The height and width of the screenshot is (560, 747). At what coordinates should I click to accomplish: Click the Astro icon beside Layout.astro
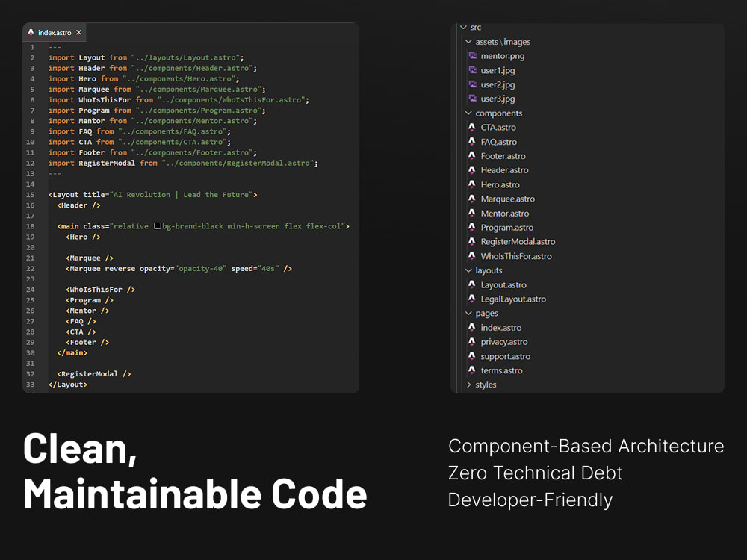coord(471,284)
